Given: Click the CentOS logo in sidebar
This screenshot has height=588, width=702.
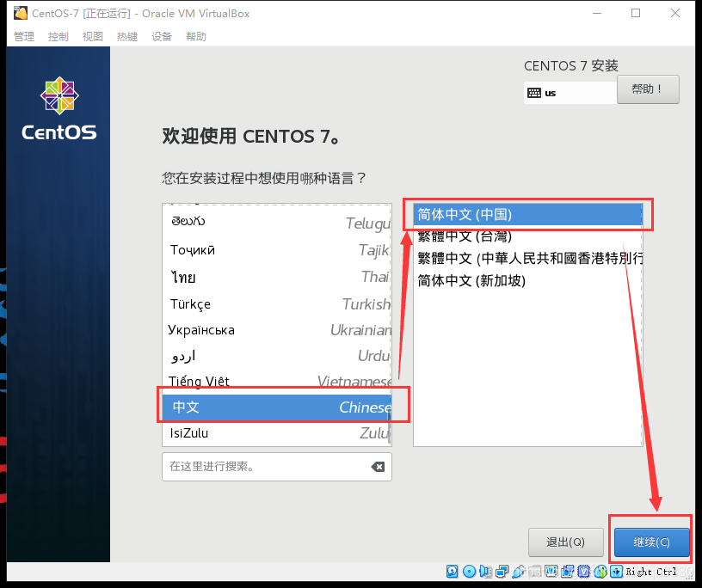Looking at the screenshot, I should tap(59, 108).
